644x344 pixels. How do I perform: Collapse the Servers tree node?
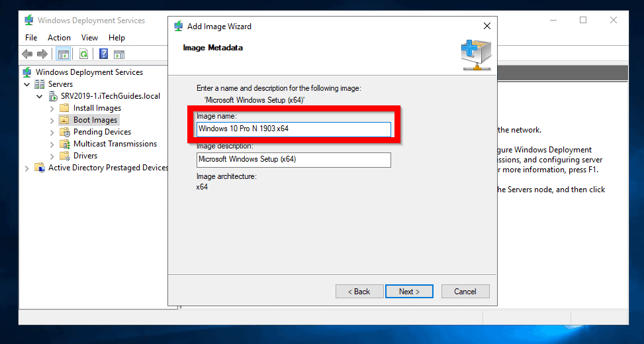click(x=27, y=84)
